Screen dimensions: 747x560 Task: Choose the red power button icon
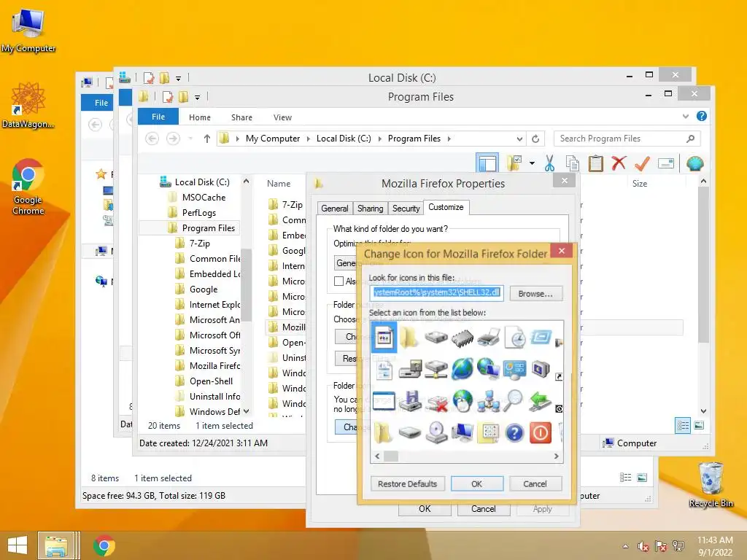tap(541, 433)
